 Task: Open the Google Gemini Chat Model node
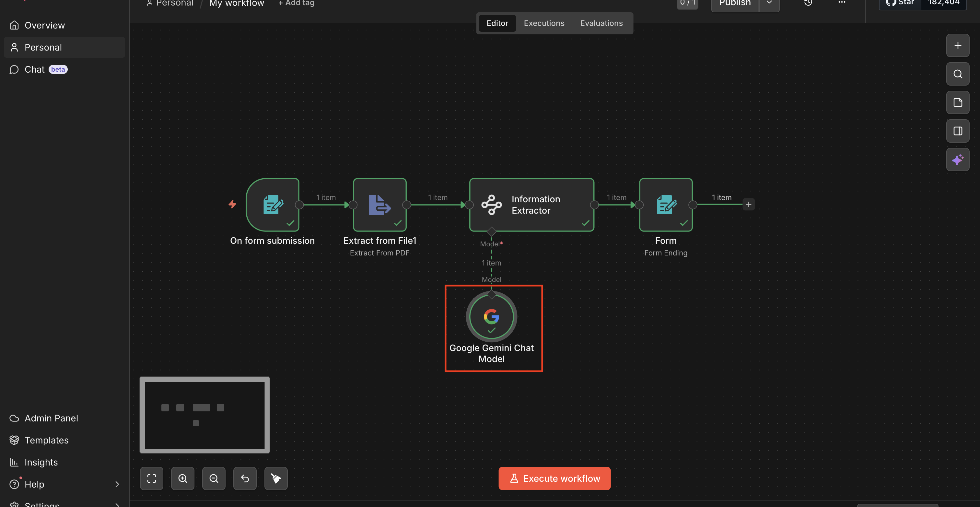[x=491, y=317]
